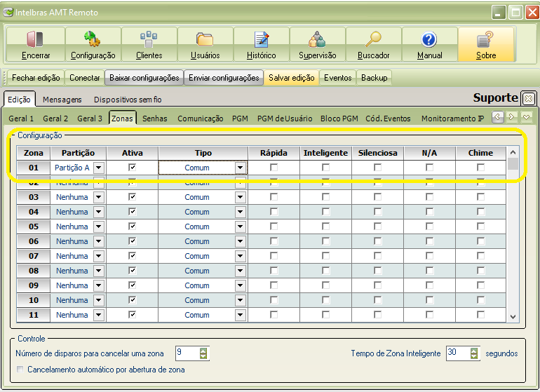
Task: Open the Usuários folder icon
Action: 205,44
